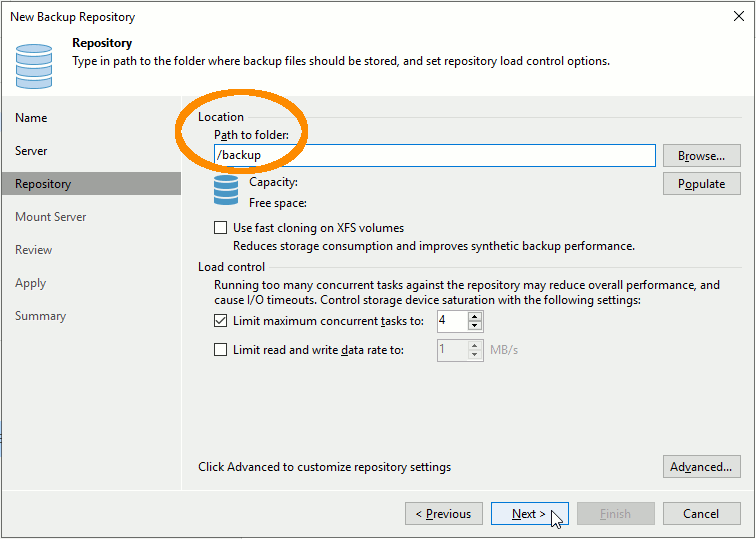The image size is (756, 539).
Task: Go back with the Previous button
Action: tap(444, 514)
